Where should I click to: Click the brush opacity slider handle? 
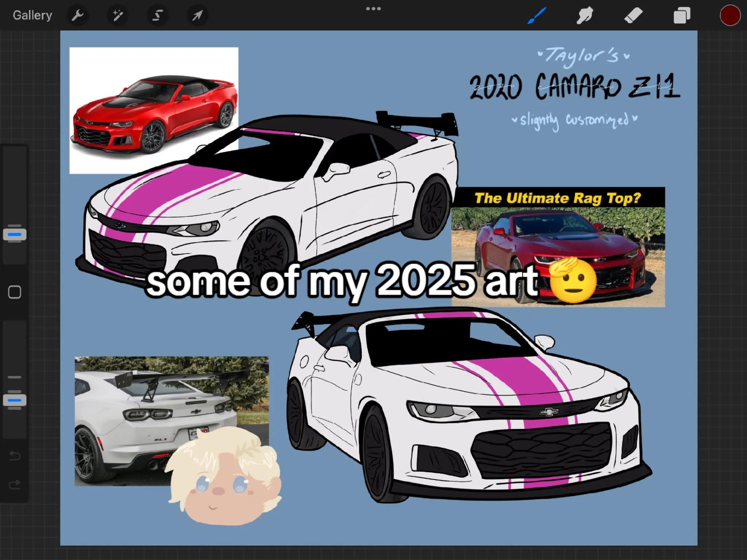(15, 400)
